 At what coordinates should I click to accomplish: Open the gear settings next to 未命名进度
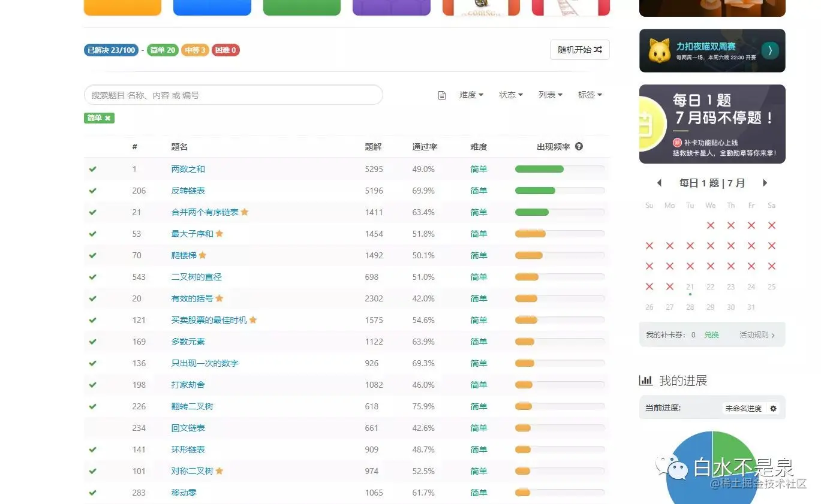(773, 409)
